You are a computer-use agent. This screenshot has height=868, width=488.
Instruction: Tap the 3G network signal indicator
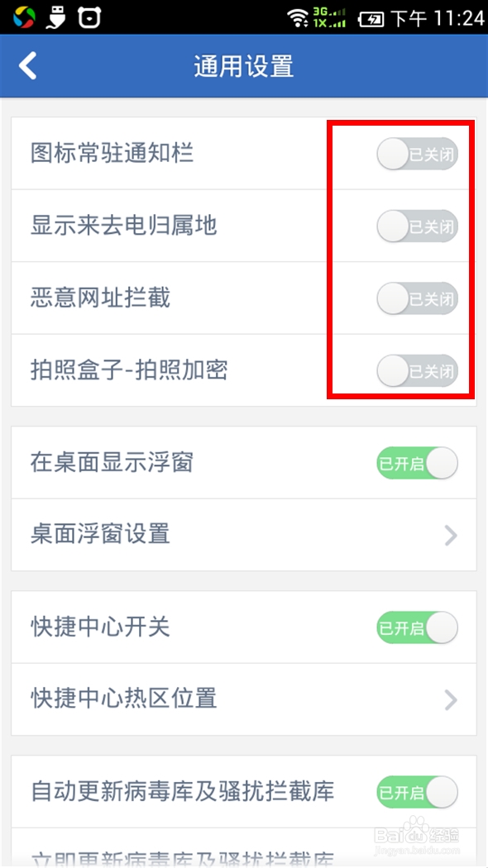click(x=329, y=17)
